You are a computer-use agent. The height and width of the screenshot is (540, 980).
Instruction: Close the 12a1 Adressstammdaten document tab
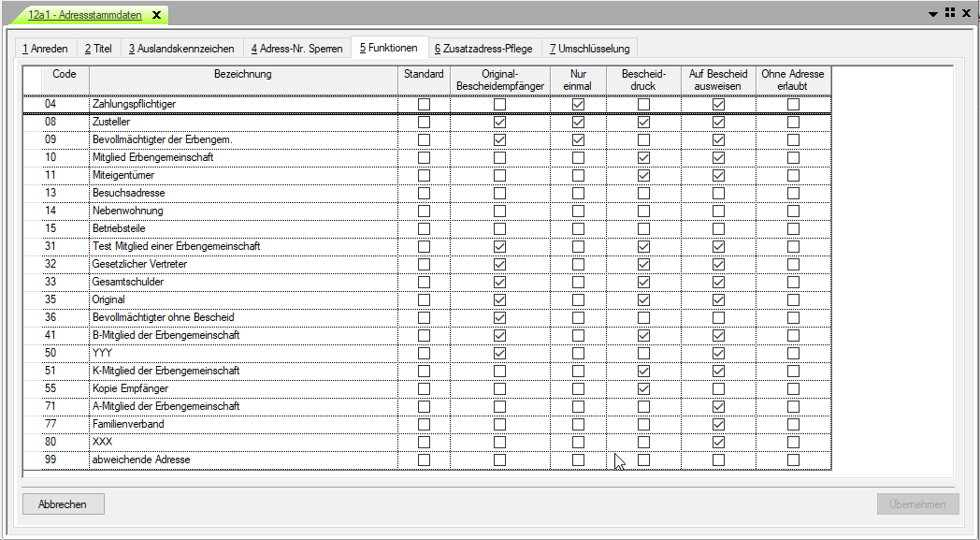pyautogui.click(x=156, y=15)
